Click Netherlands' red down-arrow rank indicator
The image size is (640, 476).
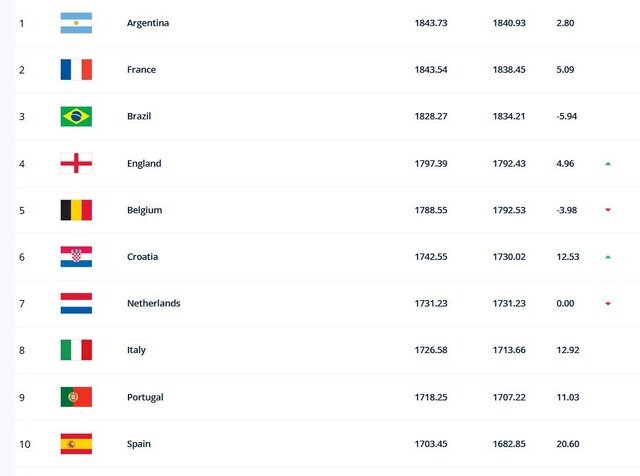click(607, 304)
